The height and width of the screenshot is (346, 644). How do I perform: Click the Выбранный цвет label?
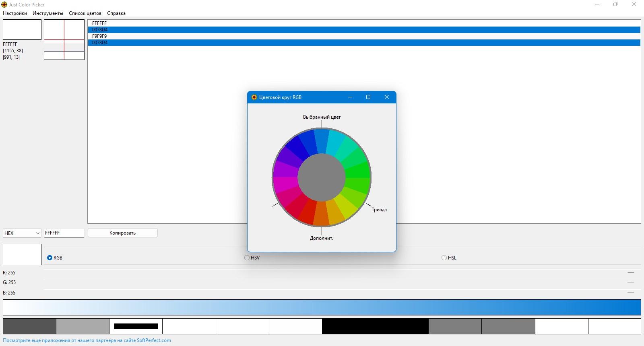click(322, 117)
